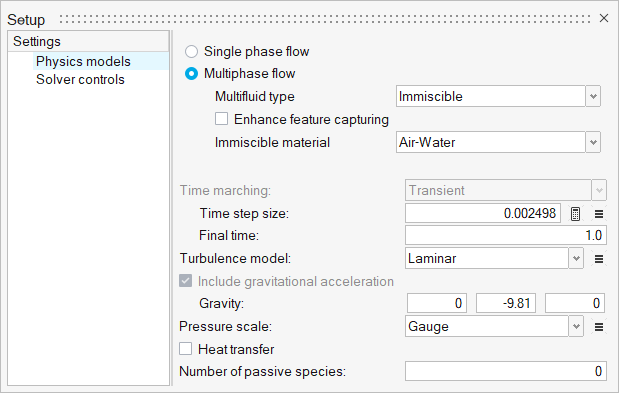Select Single phase flow radio button
This screenshot has width=619, height=393.
(191, 52)
